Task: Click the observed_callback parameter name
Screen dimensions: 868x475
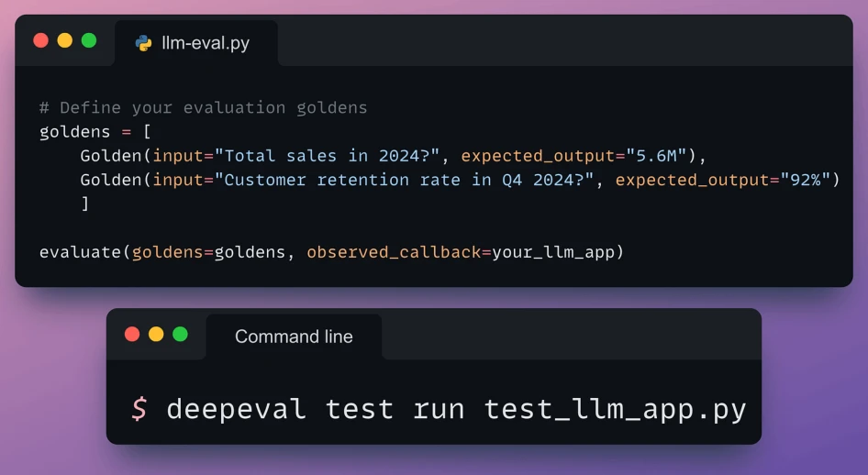Action: (x=394, y=252)
